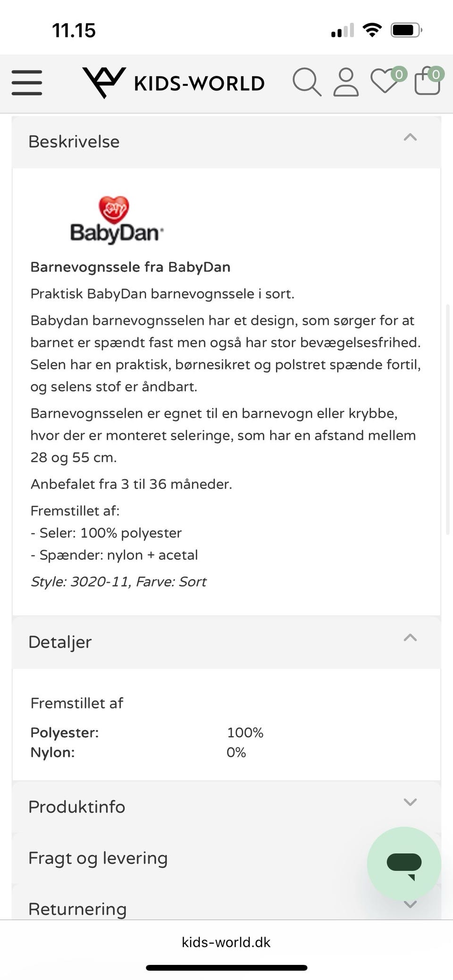Open the chat bubble assistant
The width and height of the screenshot is (453, 980).
coord(403,863)
